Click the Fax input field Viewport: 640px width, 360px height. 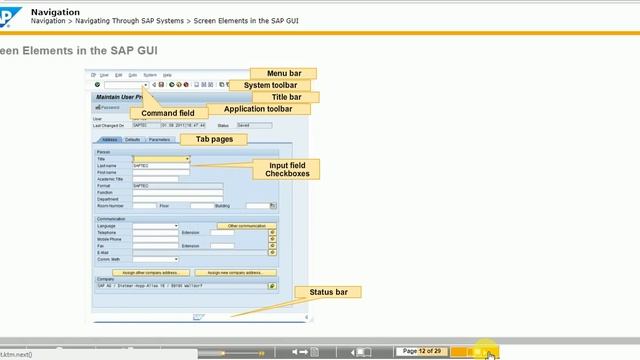tap(156, 246)
